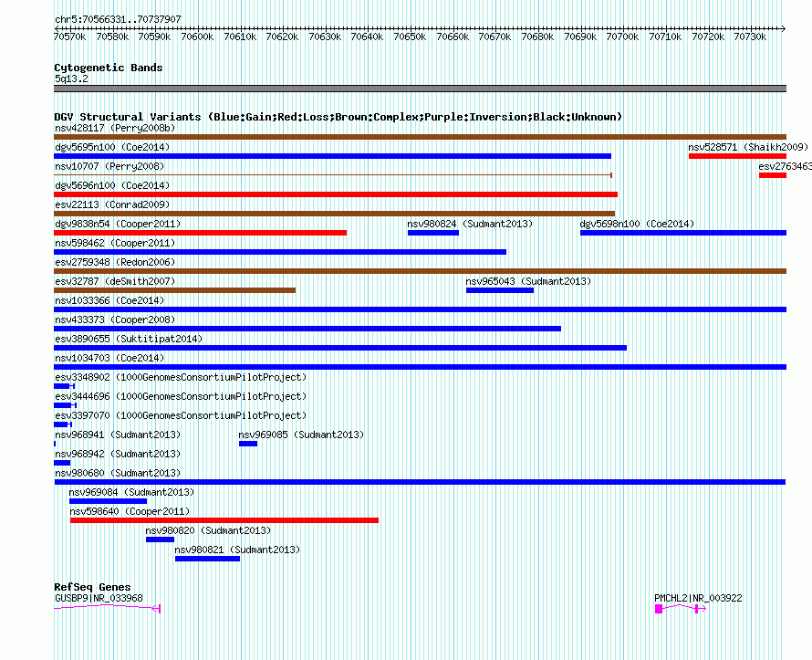
Task: Open the nsv1034703 (Coe2014) label
Action: pos(109,358)
